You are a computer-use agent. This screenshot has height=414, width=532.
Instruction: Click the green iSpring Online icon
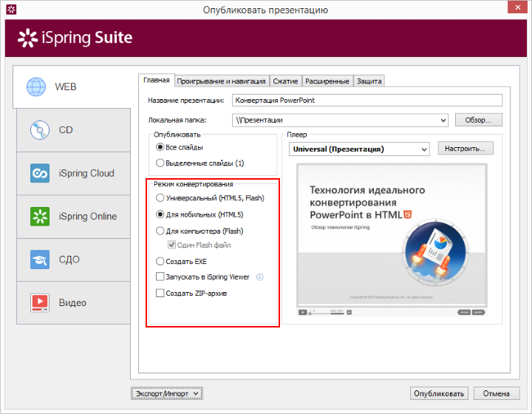[40, 216]
